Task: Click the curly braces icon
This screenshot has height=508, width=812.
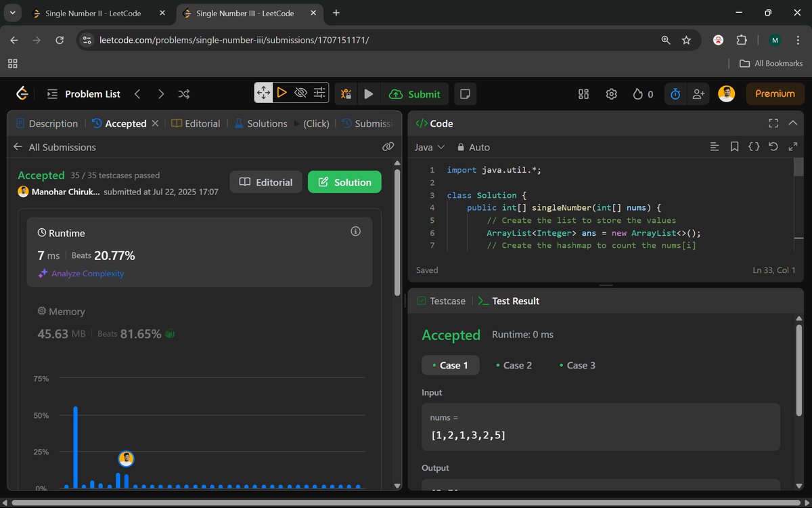Action: click(754, 146)
